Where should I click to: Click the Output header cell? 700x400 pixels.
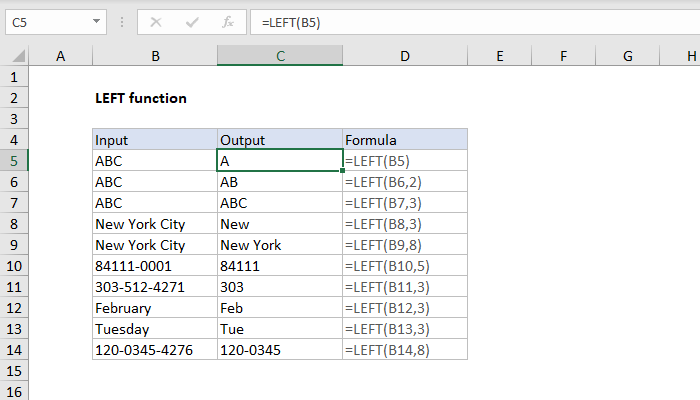[280, 140]
